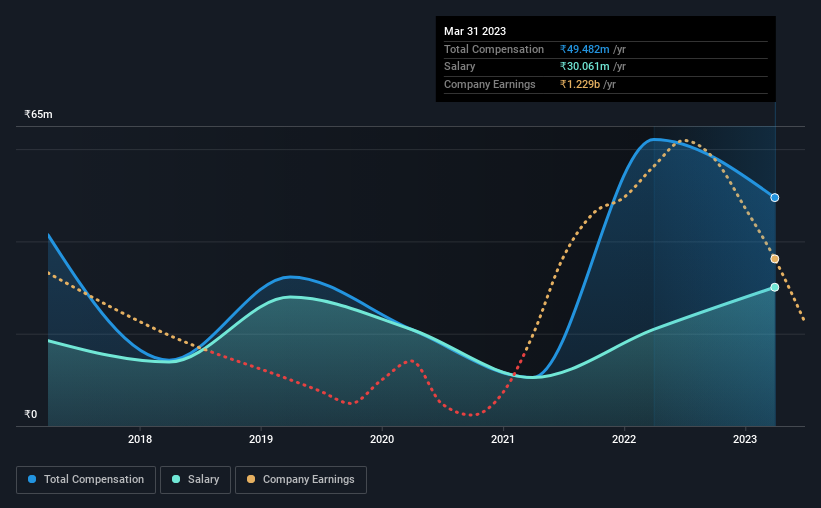Toggle the Company Earnings legend button
The width and height of the screenshot is (821, 508).
[301, 480]
